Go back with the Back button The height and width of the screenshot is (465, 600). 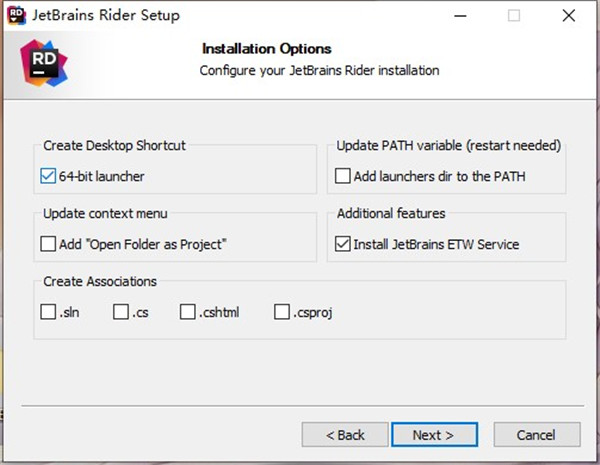coord(345,435)
